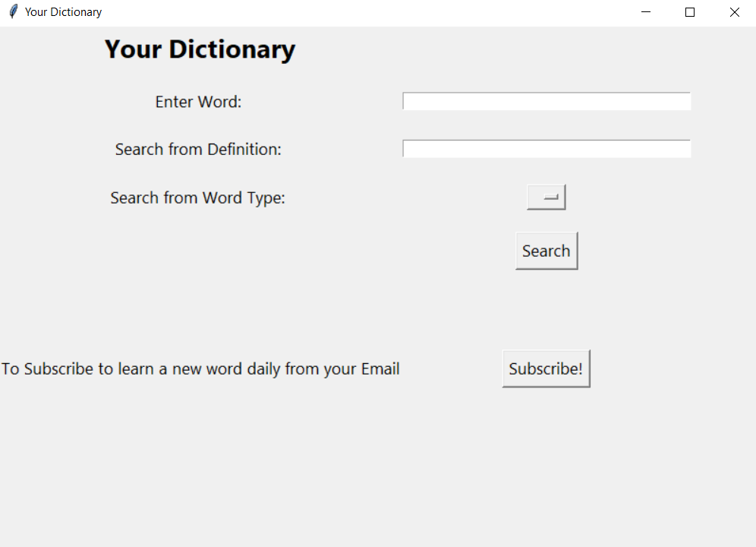Screen dimensions: 756x547
Task: Click the Search from Word Type label
Action: click(x=198, y=198)
